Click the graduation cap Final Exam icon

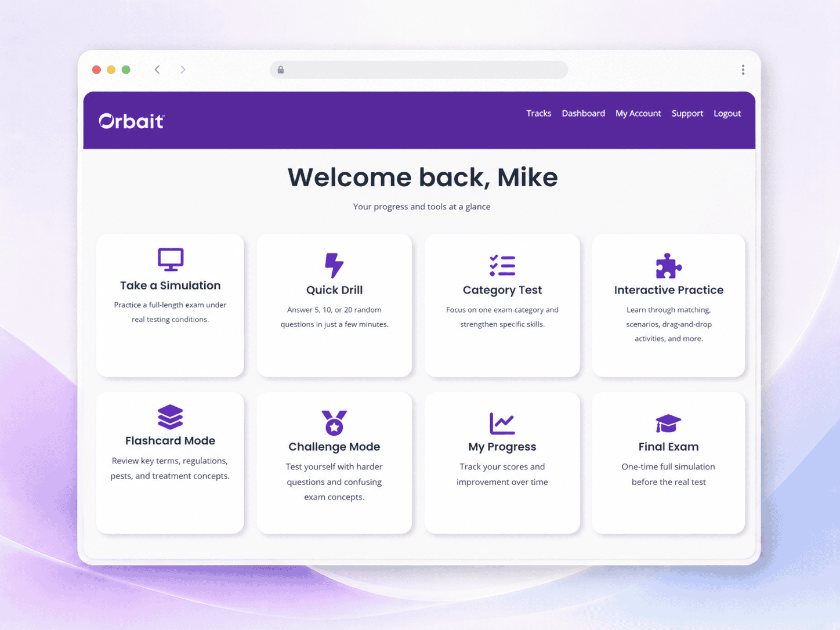(668, 423)
